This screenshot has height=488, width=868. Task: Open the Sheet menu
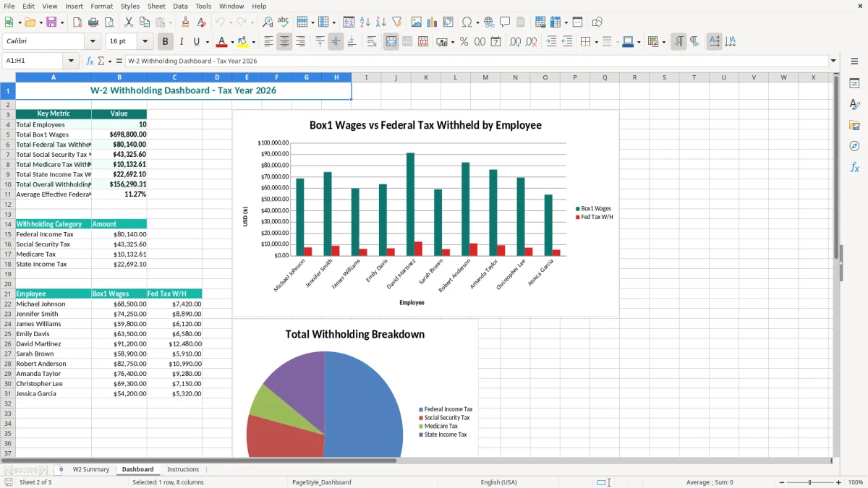pyautogui.click(x=156, y=6)
